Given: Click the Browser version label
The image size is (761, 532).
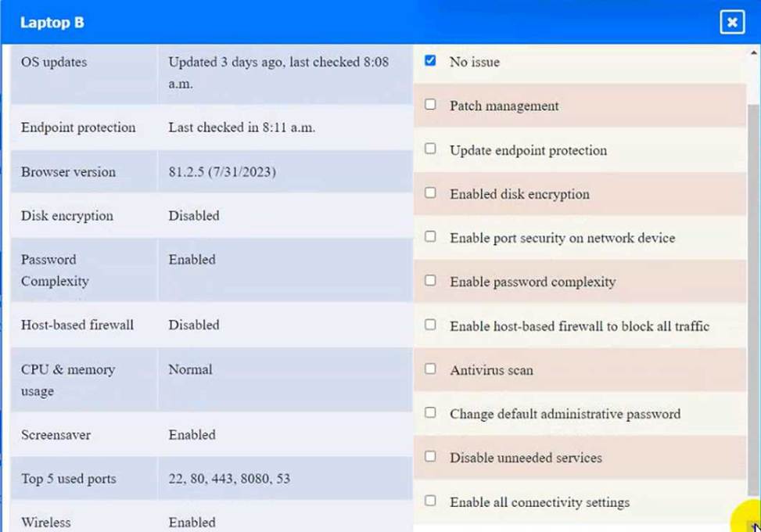Looking at the screenshot, I should (68, 172).
